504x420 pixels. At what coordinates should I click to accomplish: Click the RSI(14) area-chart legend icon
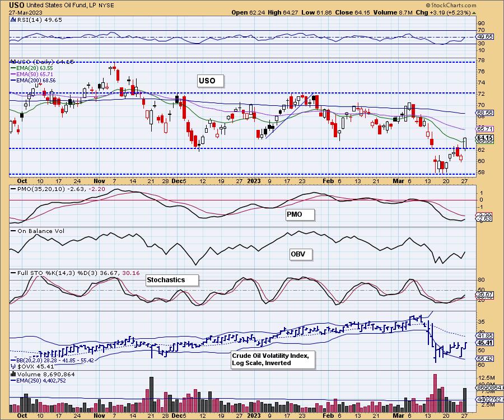click(x=13, y=20)
